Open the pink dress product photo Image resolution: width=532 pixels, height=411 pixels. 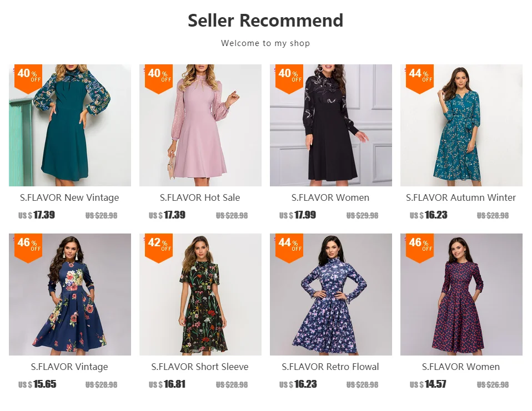[200, 125]
